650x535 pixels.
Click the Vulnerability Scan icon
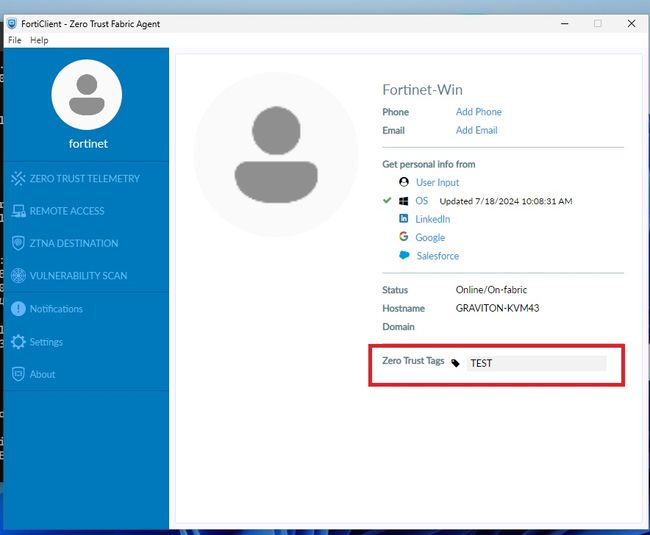18,275
